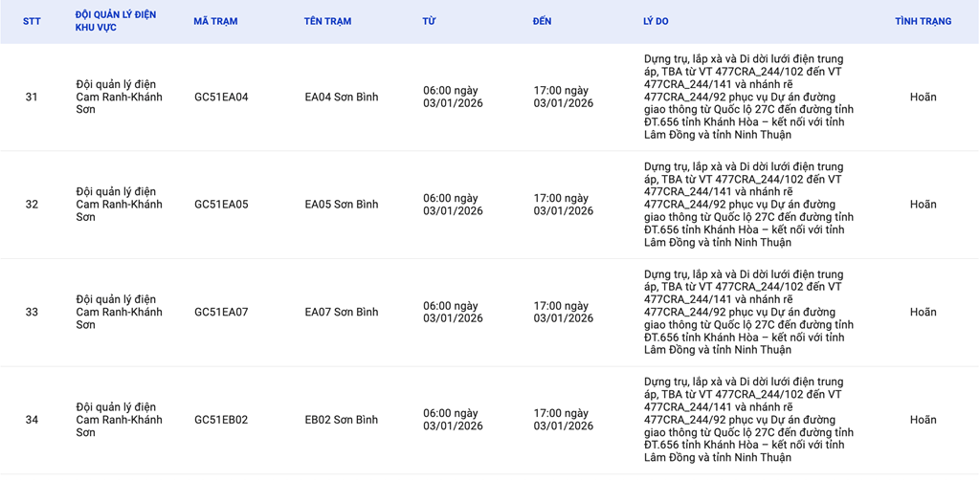980x480 pixels.
Task: Select the MÃ TRẠM column header
Action: [x=215, y=21]
